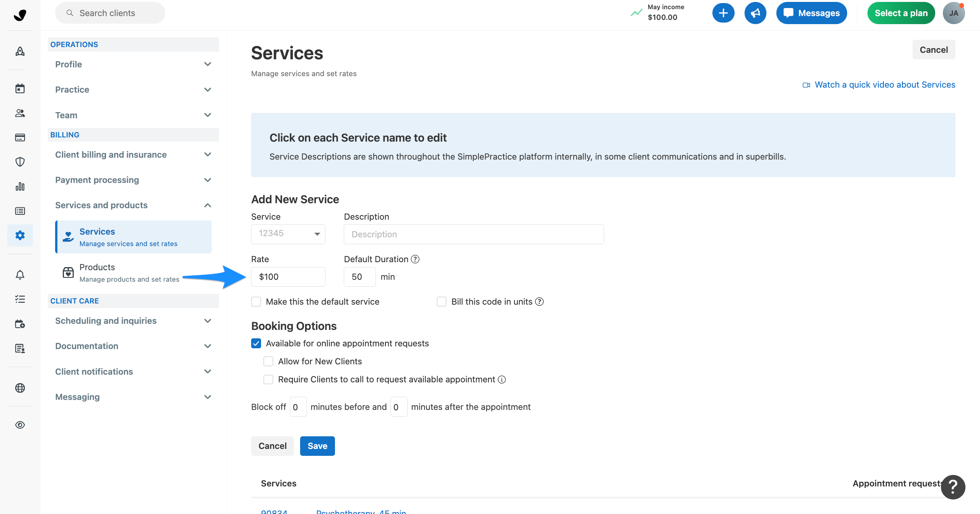Click the Default Duration field showing 50
The height and width of the screenshot is (514, 980).
point(360,277)
